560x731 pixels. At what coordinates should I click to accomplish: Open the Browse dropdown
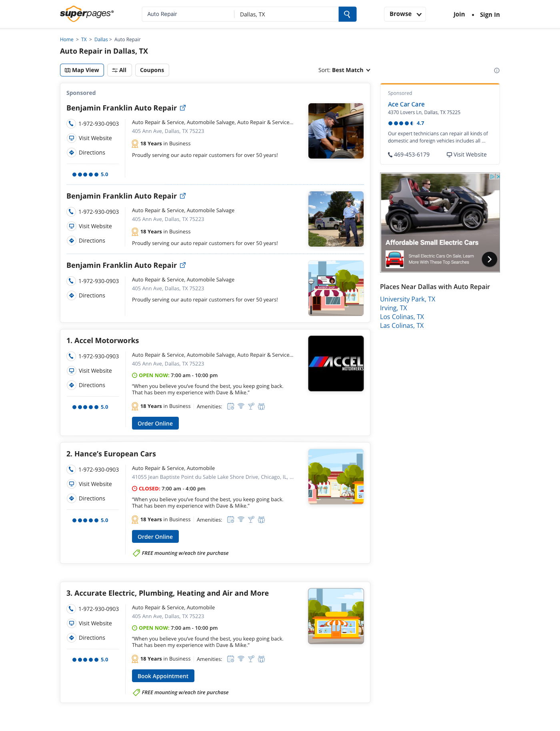tap(405, 14)
